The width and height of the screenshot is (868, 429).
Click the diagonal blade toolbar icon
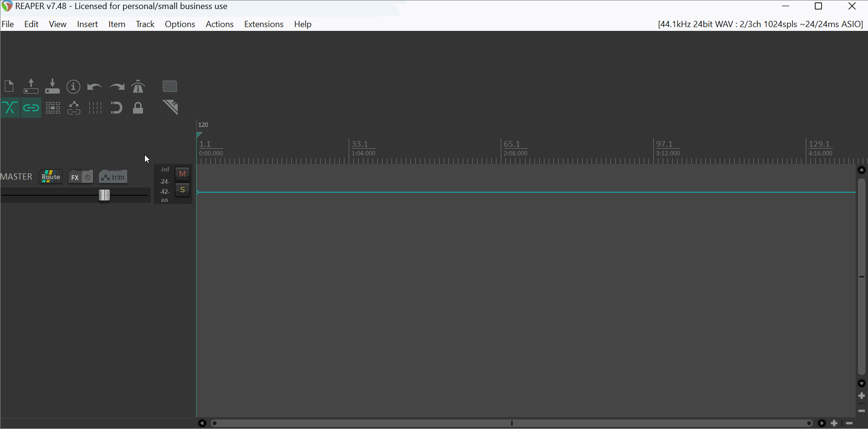(x=170, y=107)
